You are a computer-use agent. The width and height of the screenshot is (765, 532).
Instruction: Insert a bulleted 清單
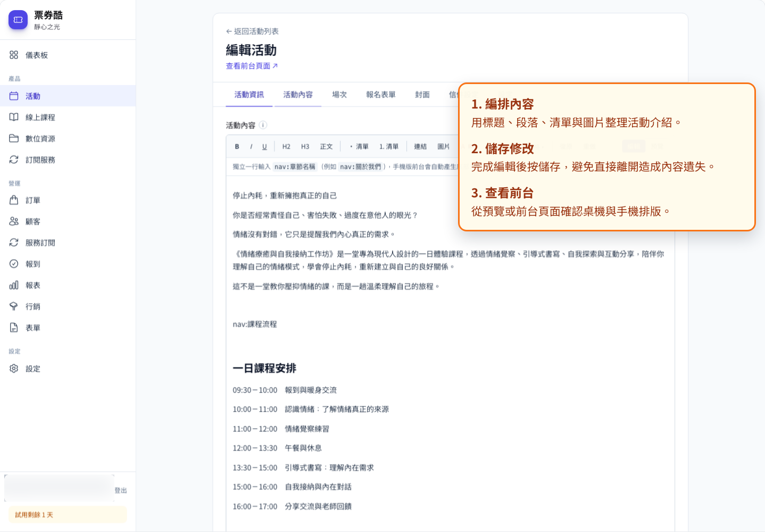coord(359,146)
